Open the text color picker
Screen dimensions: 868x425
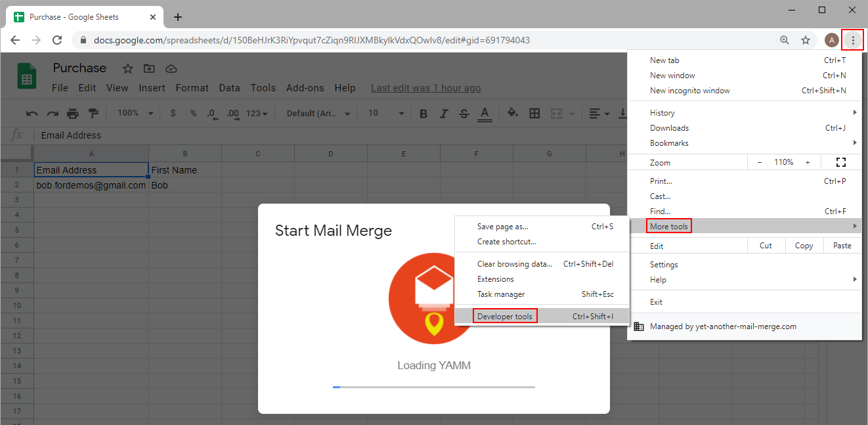point(485,114)
